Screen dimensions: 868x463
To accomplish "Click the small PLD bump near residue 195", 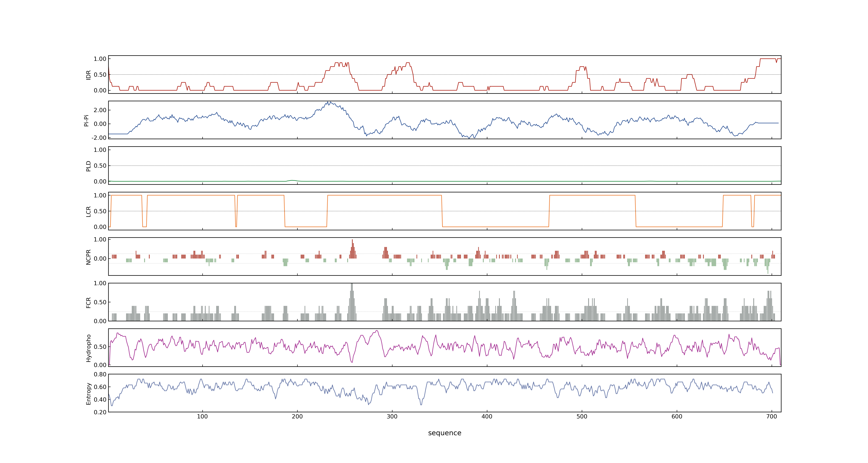I will 292,181.
